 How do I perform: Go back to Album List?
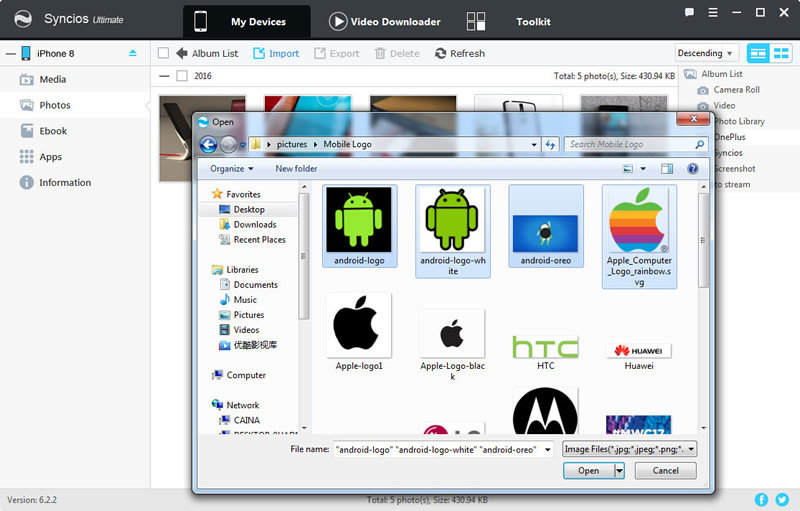click(207, 53)
